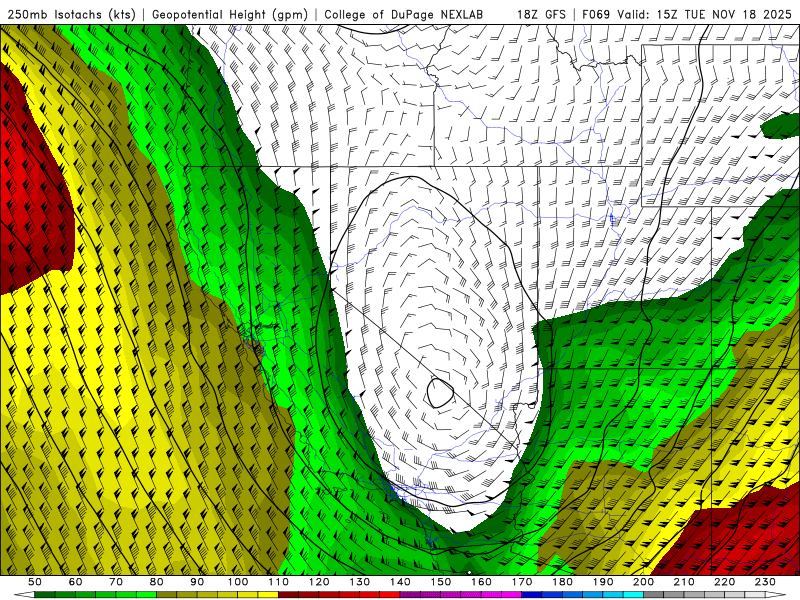This screenshot has width=800, height=600.
Task: Click the '200' legend value
Action: tap(643, 582)
